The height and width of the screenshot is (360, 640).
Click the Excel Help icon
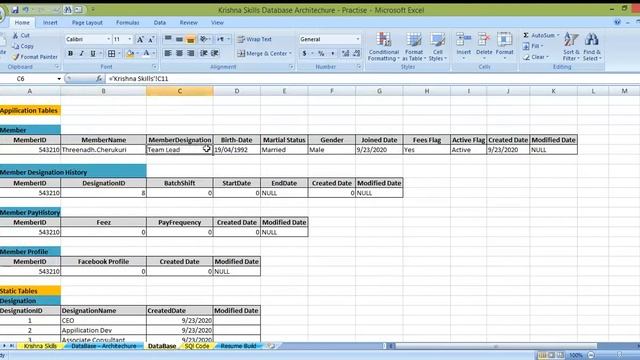pyautogui.click(x=617, y=22)
